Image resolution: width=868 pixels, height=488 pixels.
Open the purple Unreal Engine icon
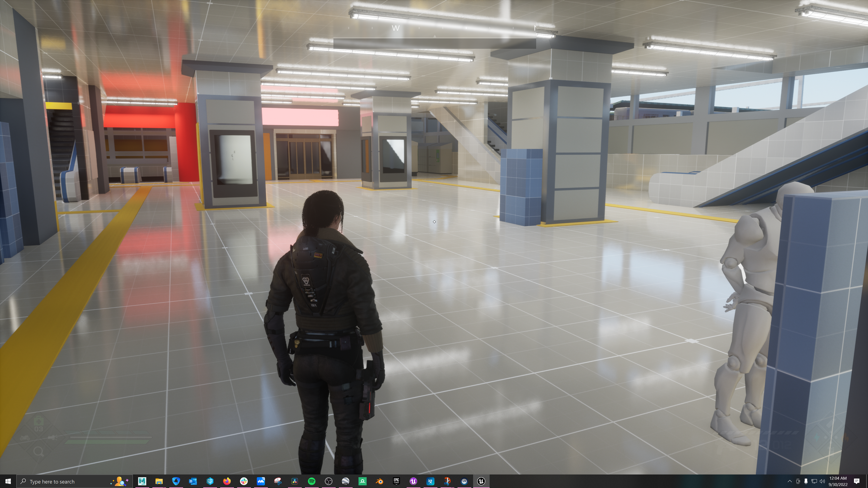click(x=413, y=481)
